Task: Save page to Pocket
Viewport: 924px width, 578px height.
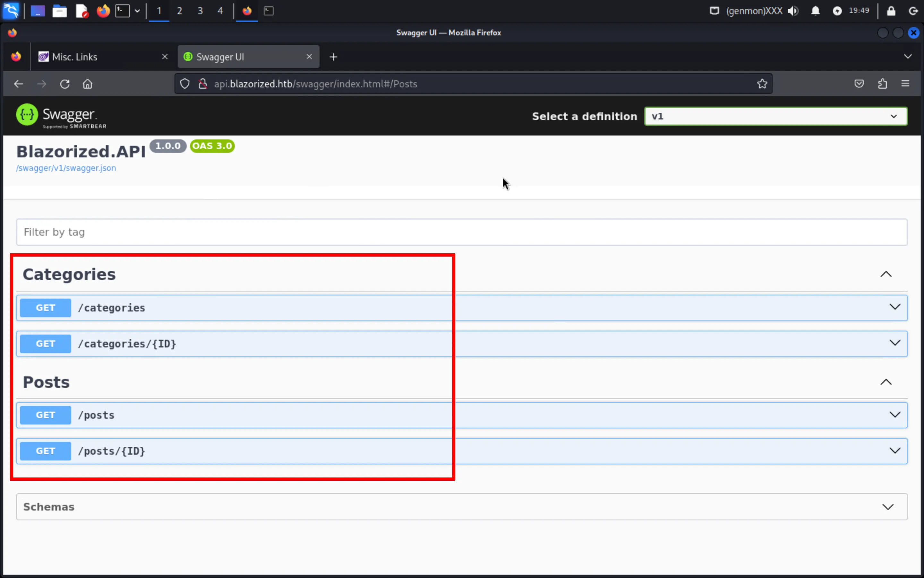Action: (859, 84)
